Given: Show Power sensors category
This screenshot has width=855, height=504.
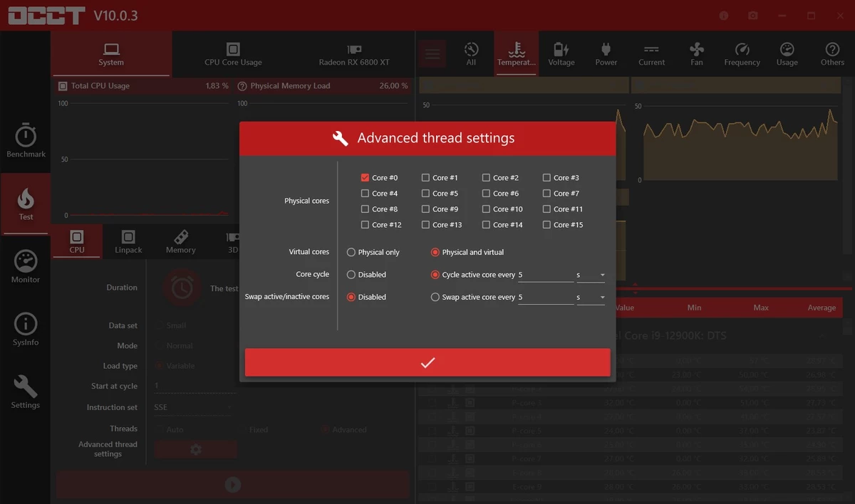Looking at the screenshot, I should tap(606, 54).
